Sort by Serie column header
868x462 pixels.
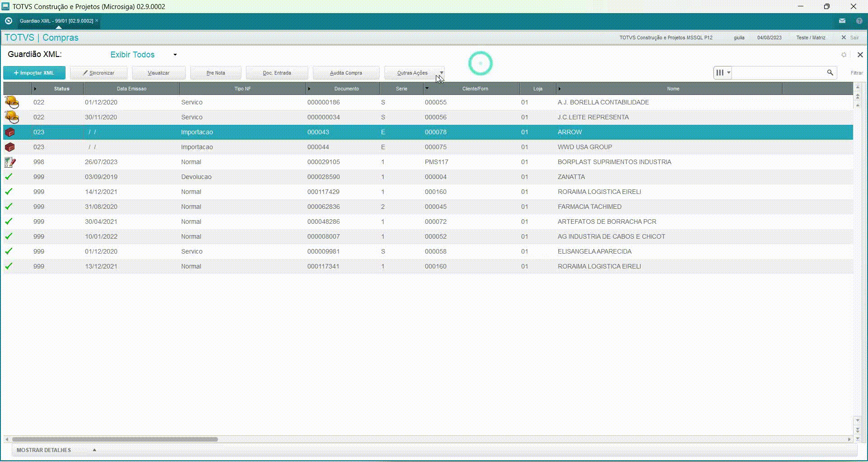pyautogui.click(x=401, y=89)
